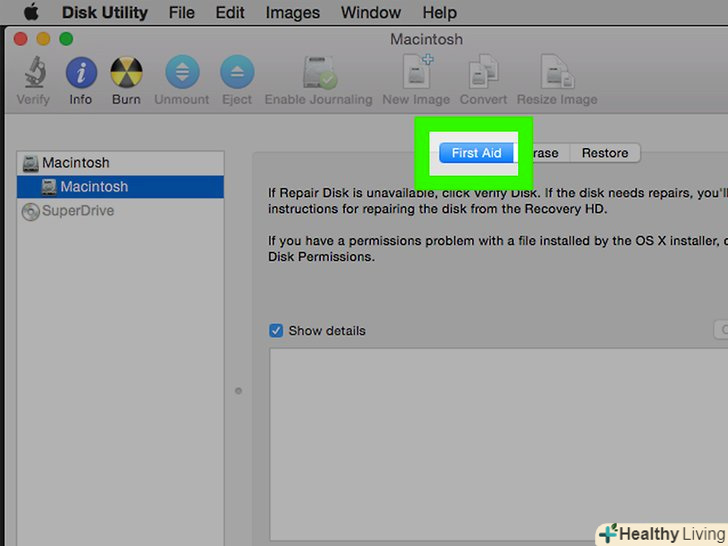Open the Images menu
Image resolution: width=728 pixels, height=546 pixels.
click(x=292, y=13)
